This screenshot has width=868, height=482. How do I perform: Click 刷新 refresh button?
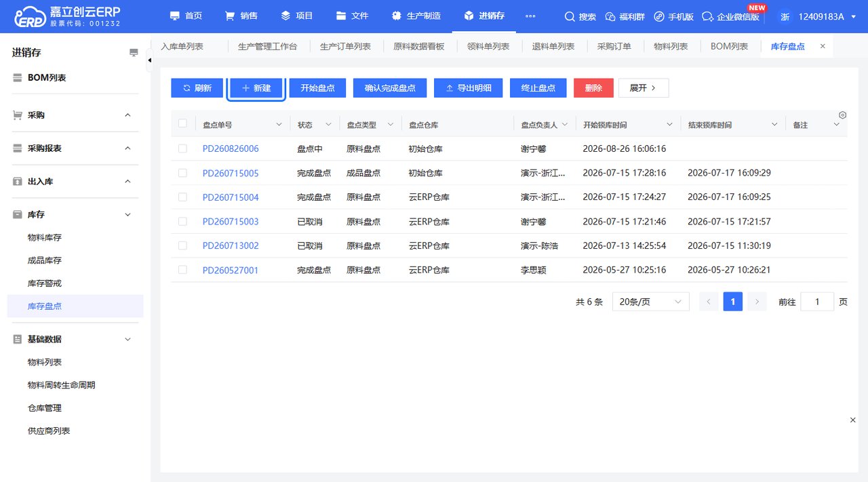197,88
